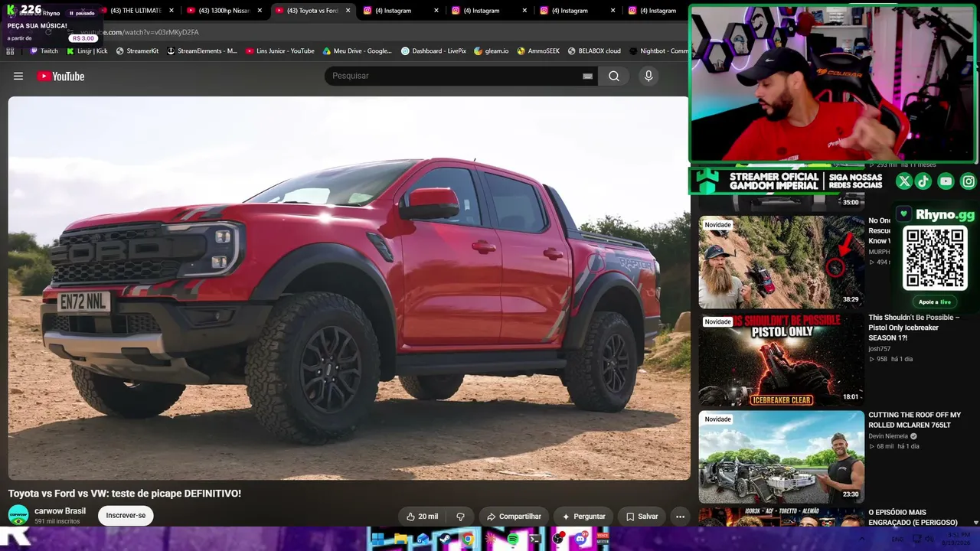Open Voicemeeter from the taskbar
This screenshot has width=980, height=551.
click(x=603, y=540)
